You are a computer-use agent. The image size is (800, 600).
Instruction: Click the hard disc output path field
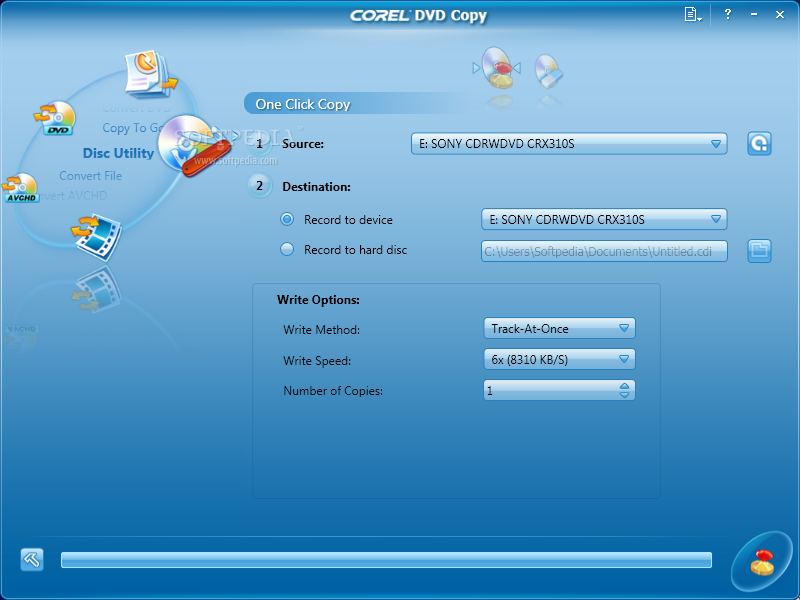point(604,251)
